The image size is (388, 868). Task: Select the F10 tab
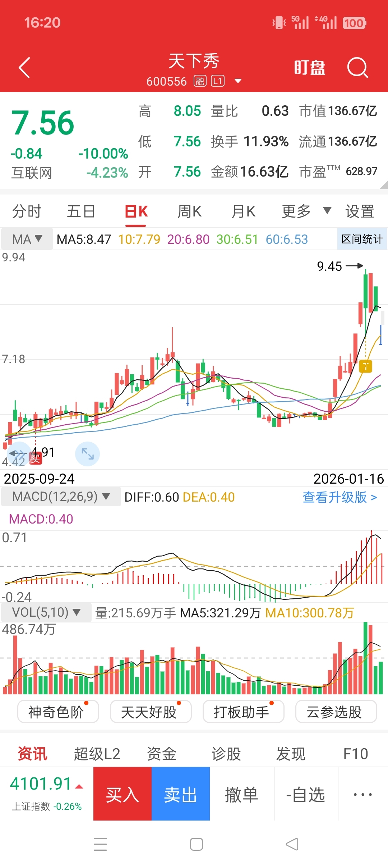356,754
